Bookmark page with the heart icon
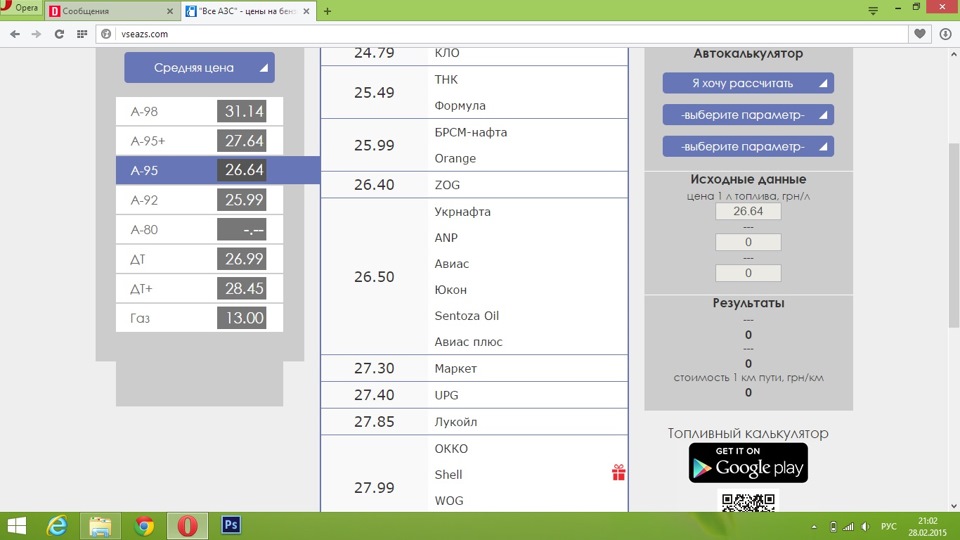The image size is (960, 540). [x=920, y=34]
